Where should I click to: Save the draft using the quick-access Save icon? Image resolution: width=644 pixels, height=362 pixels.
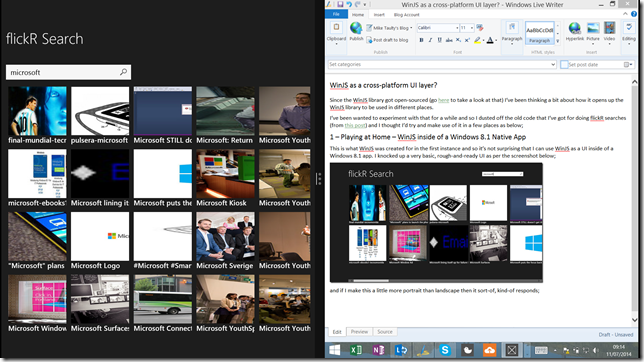340,4
